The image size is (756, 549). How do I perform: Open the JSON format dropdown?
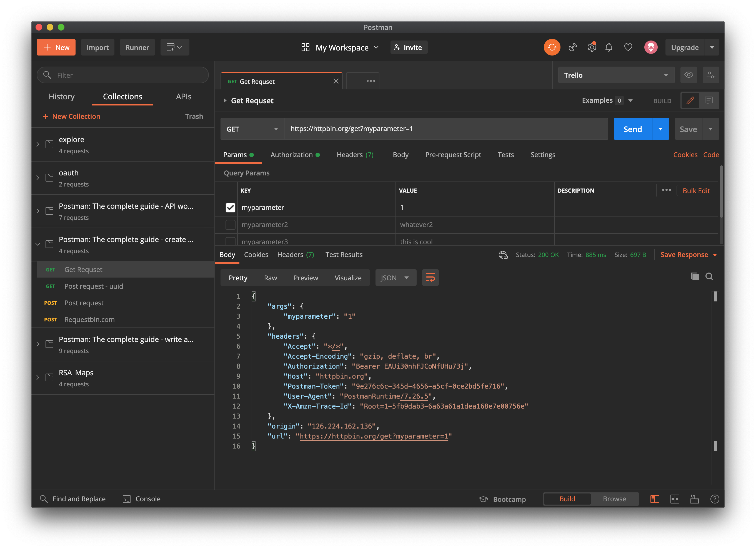[396, 278]
